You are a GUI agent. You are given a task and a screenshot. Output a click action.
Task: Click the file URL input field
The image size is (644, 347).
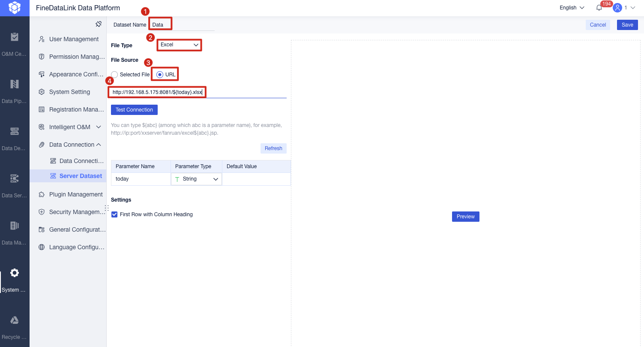point(198,92)
